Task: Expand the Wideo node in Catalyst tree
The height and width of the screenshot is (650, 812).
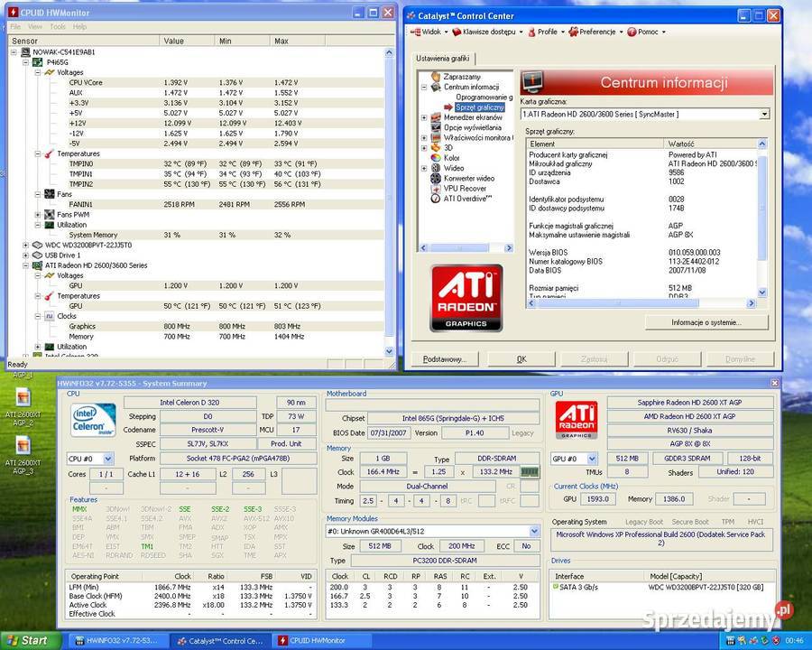Action: pyautogui.click(x=424, y=168)
